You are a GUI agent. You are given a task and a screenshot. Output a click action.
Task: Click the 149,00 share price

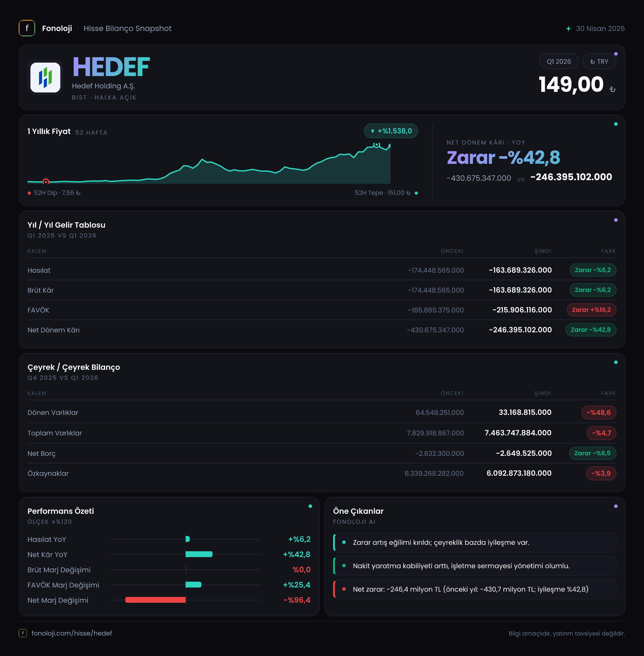pyautogui.click(x=571, y=85)
